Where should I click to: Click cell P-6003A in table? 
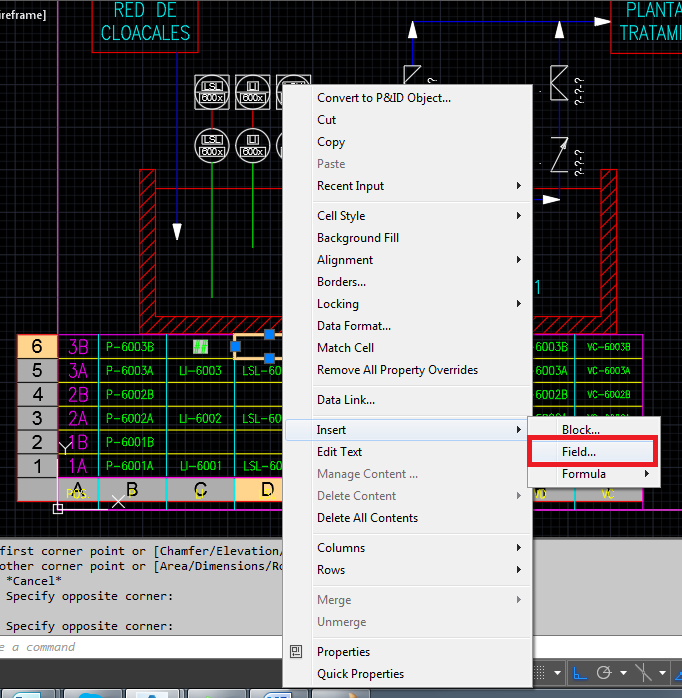point(132,370)
